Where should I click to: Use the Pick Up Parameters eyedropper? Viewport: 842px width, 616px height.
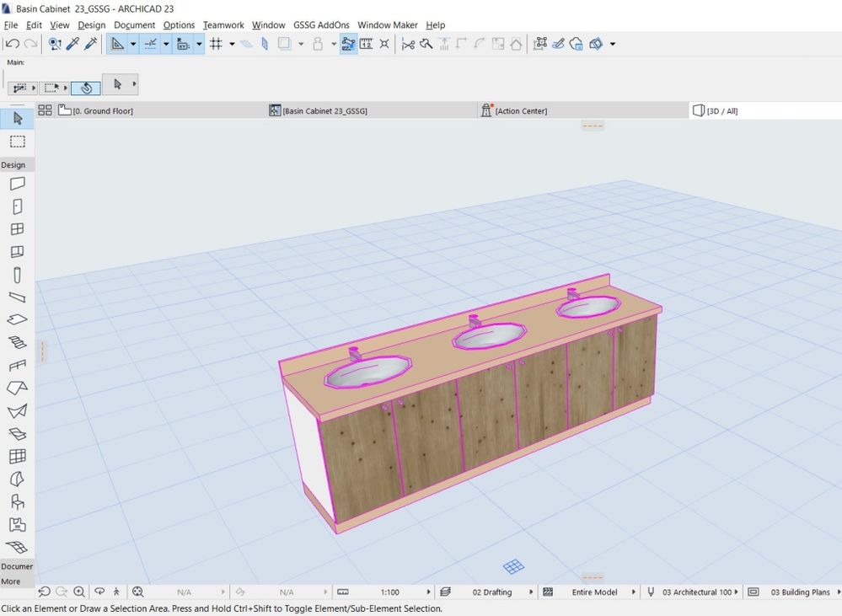click(x=72, y=44)
